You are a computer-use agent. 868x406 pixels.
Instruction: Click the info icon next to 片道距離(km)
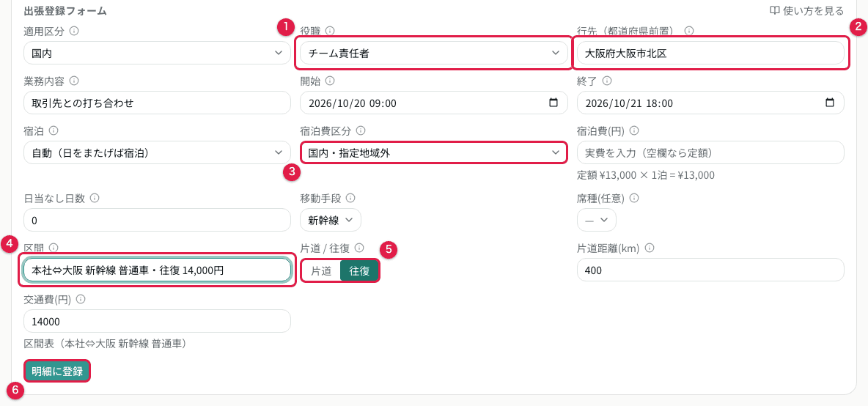point(650,248)
